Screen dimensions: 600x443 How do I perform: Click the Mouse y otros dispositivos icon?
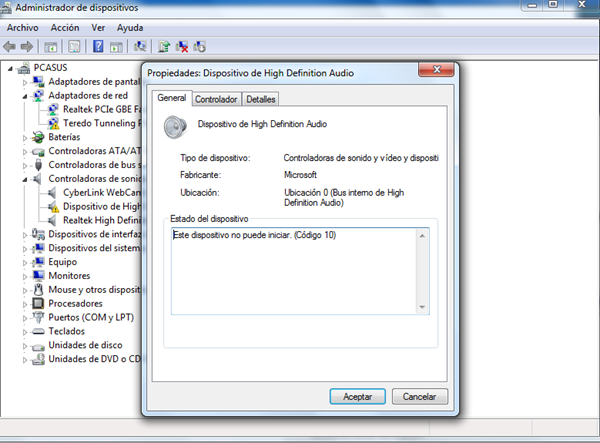(38, 289)
